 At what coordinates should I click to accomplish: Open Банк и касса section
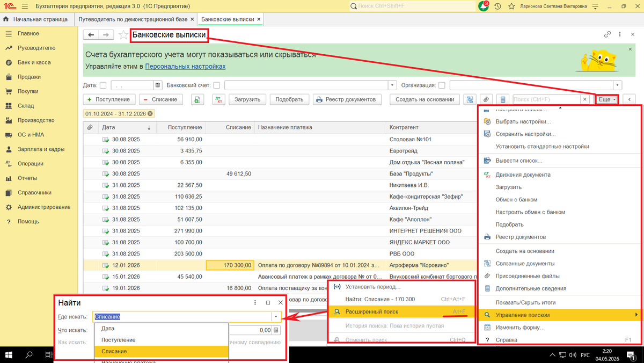click(x=34, y=62)
